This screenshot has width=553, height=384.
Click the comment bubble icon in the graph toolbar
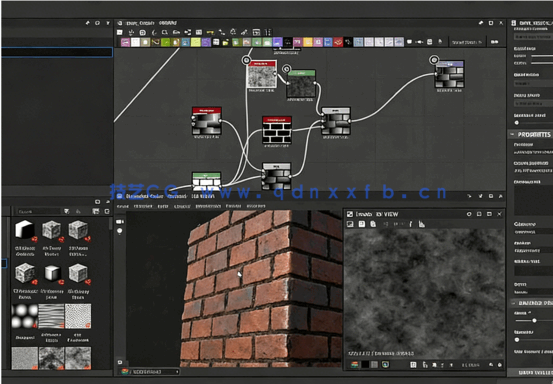pyautogui.click(x=409, y=42)
